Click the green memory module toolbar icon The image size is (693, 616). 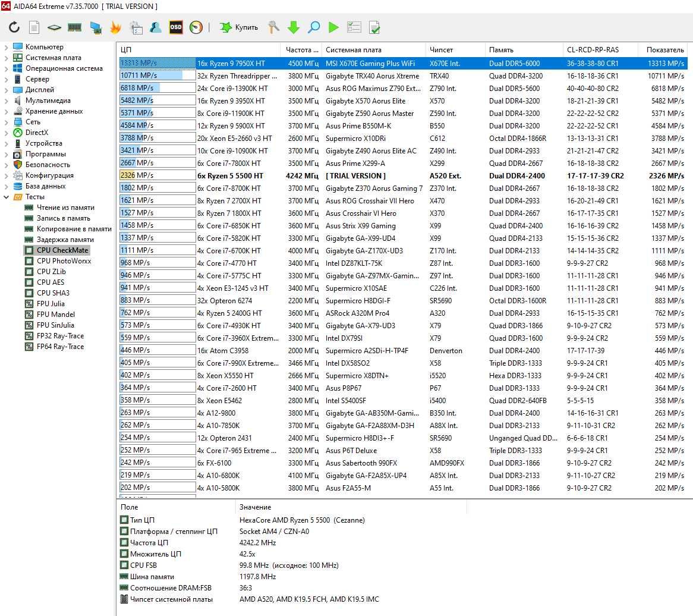coord(74,27)
